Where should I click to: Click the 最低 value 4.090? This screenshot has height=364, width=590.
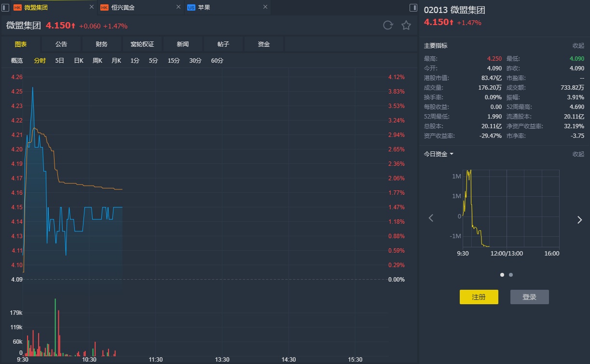577,59
